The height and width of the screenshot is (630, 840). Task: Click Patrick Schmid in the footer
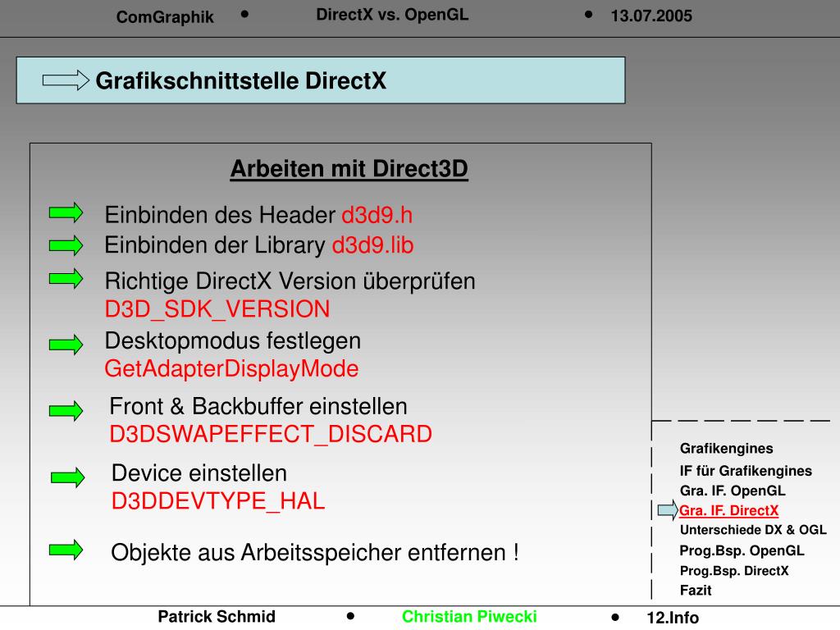[217, 617]
